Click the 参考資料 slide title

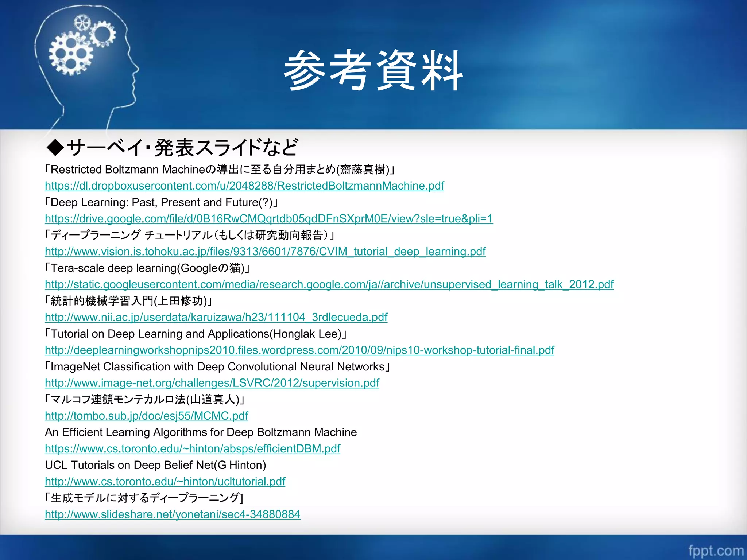pyautogui.click(x=373, y=70)
